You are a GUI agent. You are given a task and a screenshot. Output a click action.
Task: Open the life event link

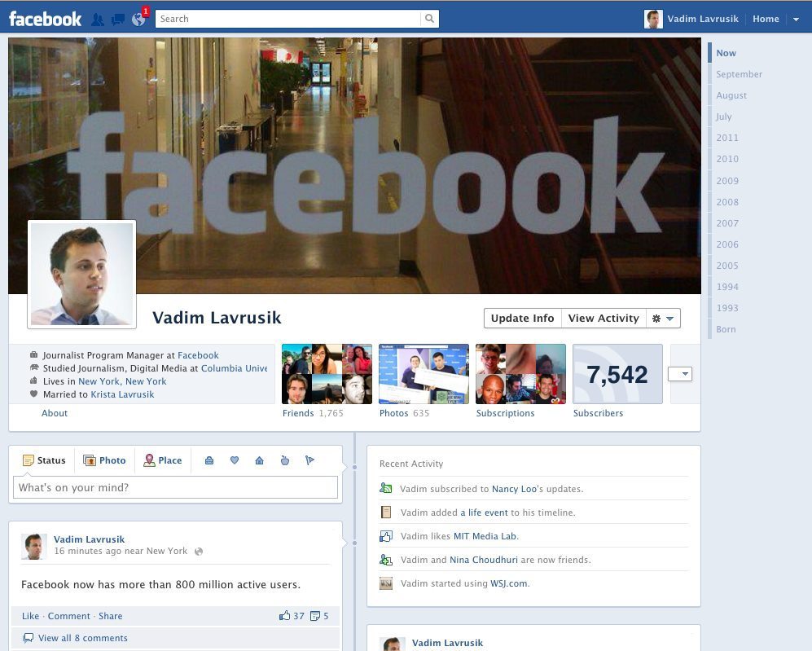(x=485, y=512)
